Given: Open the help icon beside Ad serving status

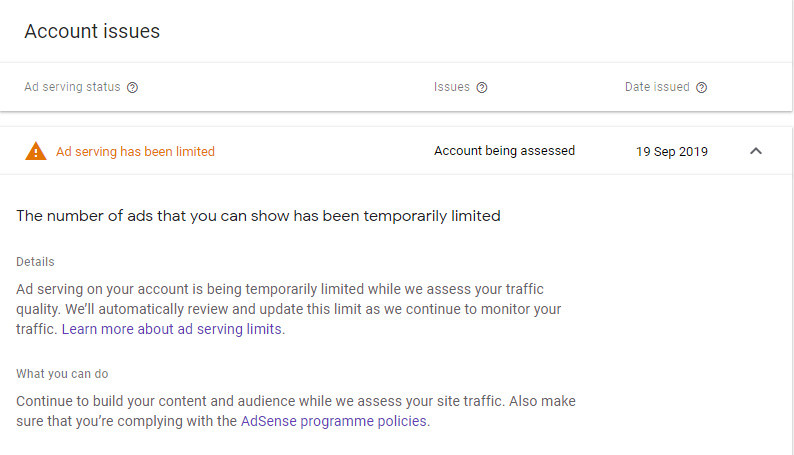Looking at the screenshot, I should (132, 88).
